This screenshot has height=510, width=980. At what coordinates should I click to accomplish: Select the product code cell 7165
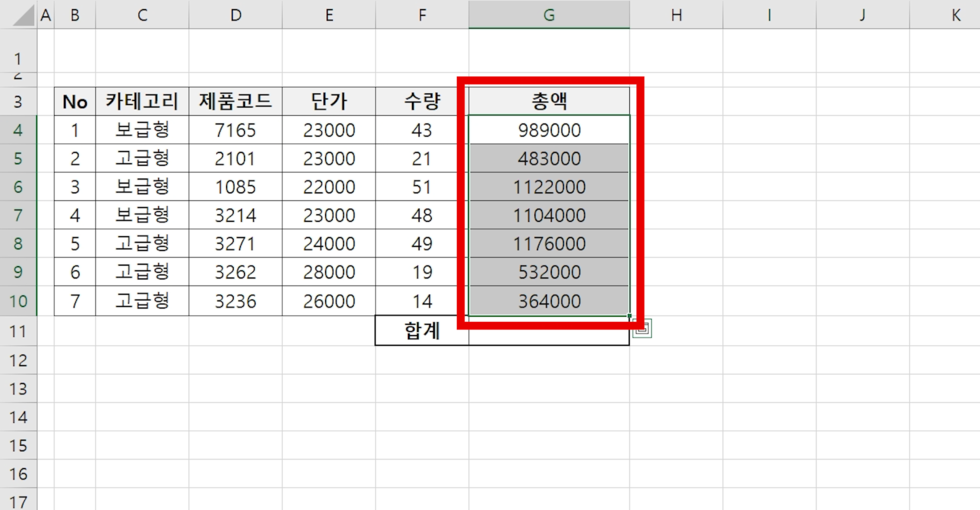coord(235,130)
